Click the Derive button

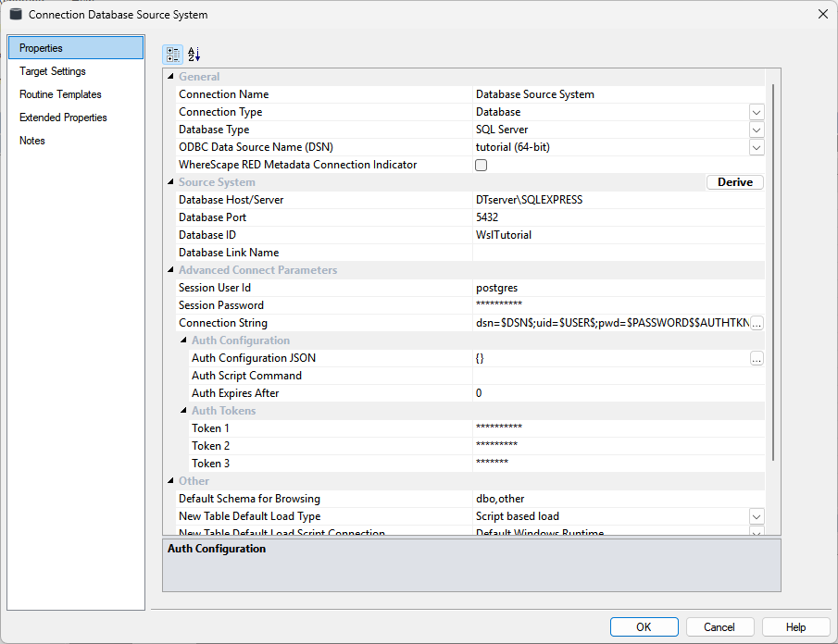(x=735, y=182)
